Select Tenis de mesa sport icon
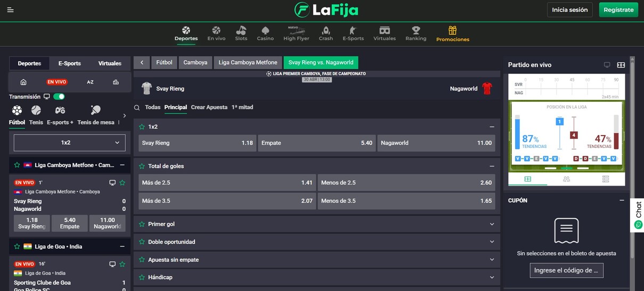644x291 pixels. coord(96,111)
